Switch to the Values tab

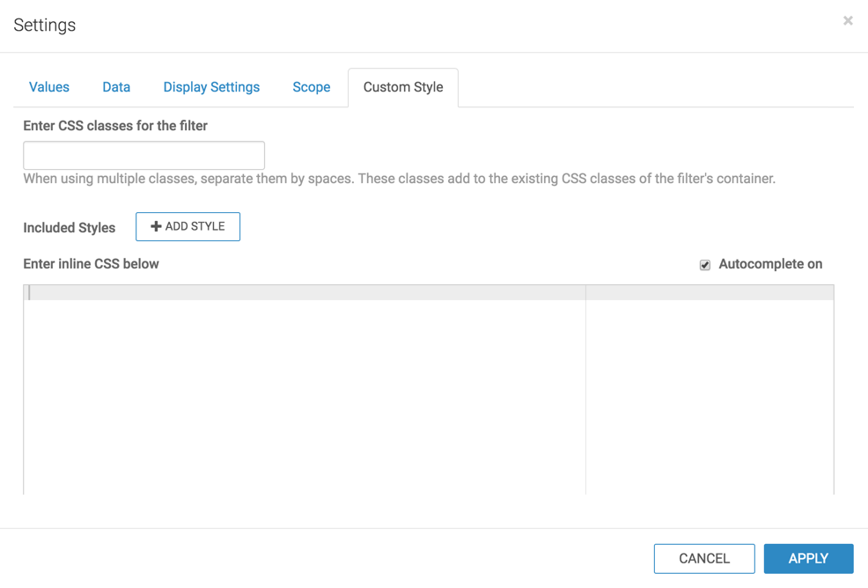pyautogui.click(x=49, y=87)
